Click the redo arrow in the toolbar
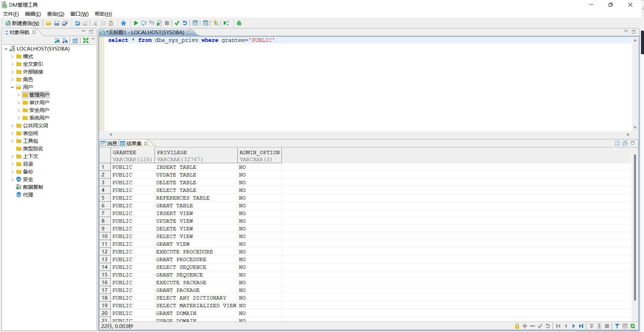644x332 pixels. (85, 23)
